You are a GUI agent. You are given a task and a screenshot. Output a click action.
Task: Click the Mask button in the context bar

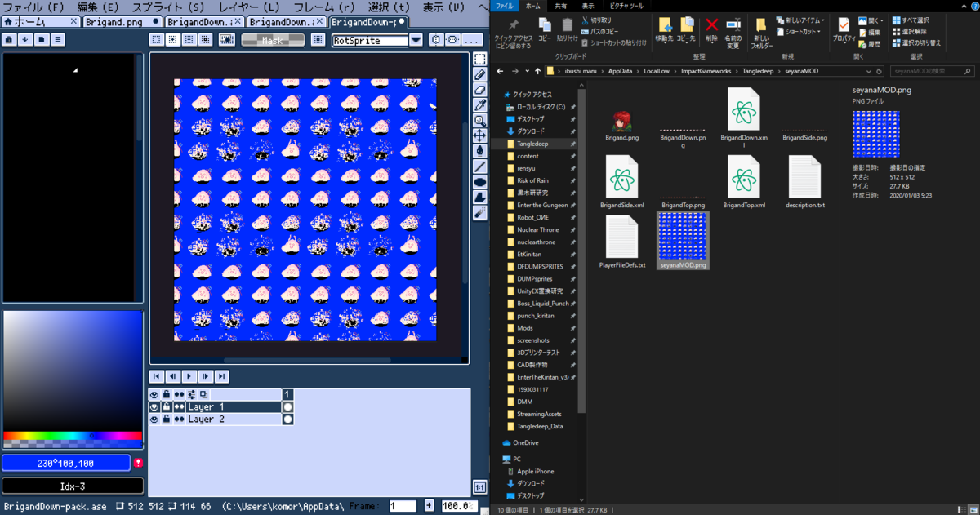pos(272,39)
